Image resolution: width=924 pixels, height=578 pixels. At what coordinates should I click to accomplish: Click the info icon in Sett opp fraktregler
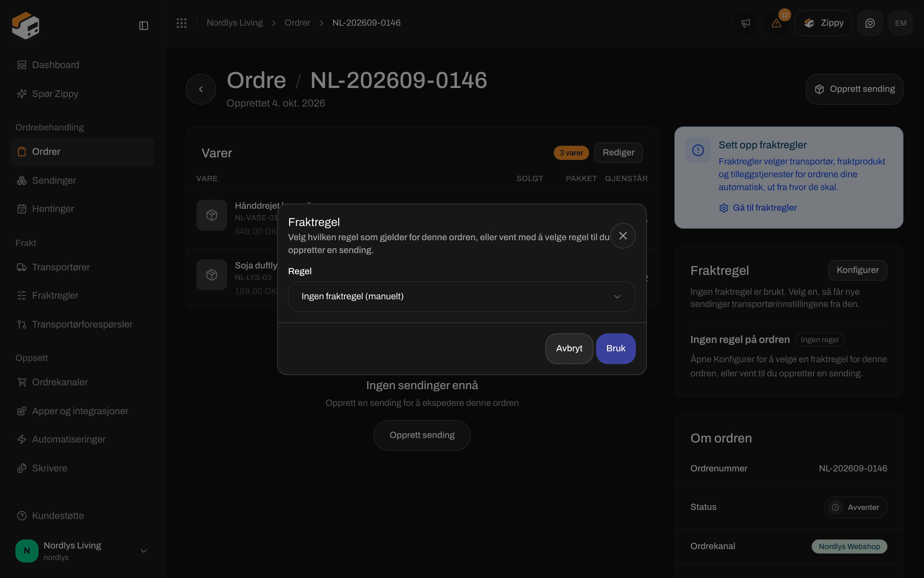(x=698, y=150)
